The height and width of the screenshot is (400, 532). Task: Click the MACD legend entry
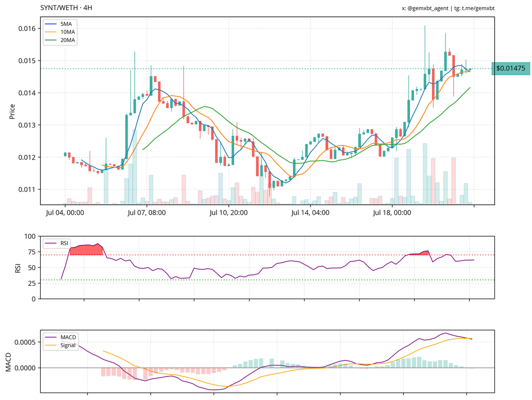[x=61, y=338]
